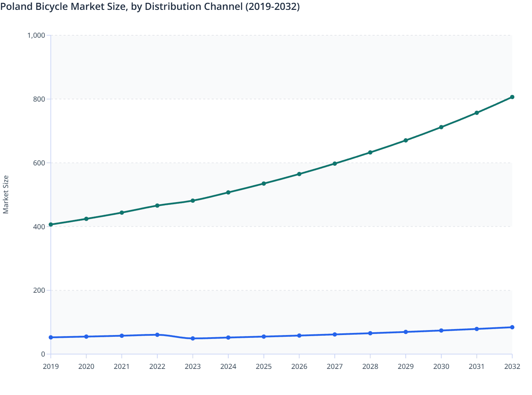Click the 2025 data point on green line
Image resolution: width=532 pixels, height=395 pixels.
(264, 183)
